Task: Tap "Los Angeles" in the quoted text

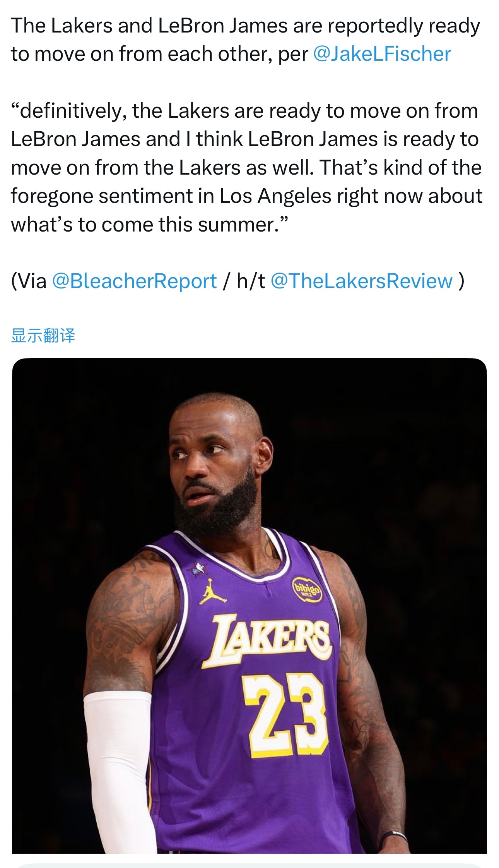Action: (275, 196)
